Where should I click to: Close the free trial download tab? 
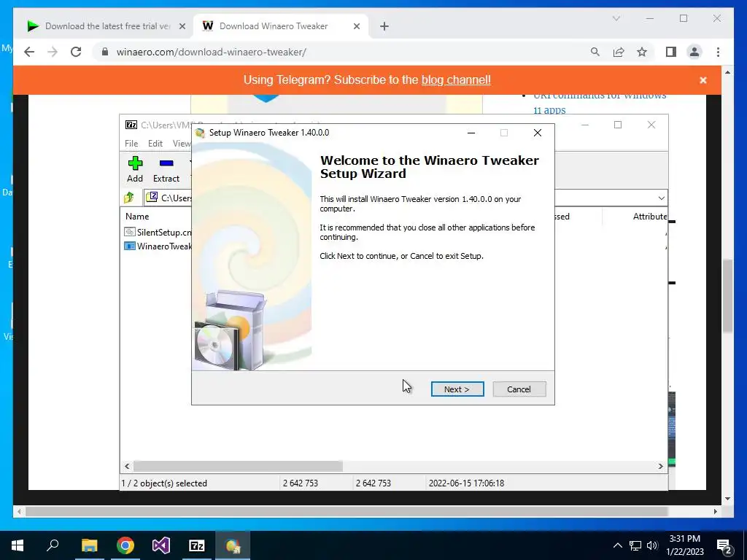(182, 26)
